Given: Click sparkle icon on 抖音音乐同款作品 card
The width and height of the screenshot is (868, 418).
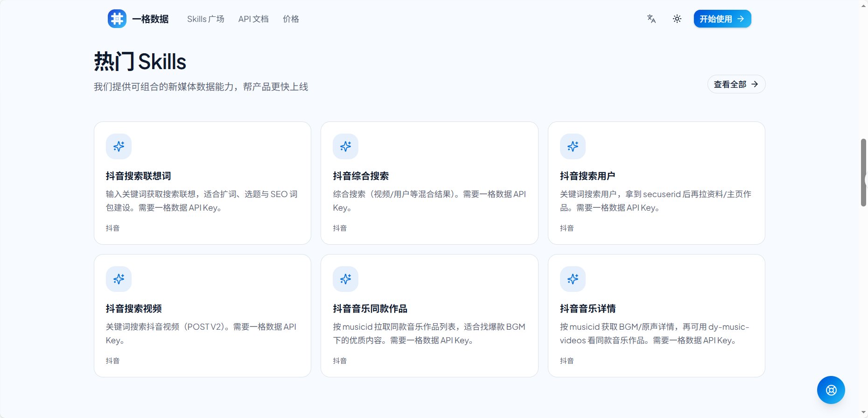Looking at the screenshot, I should (x=345, y=279).
